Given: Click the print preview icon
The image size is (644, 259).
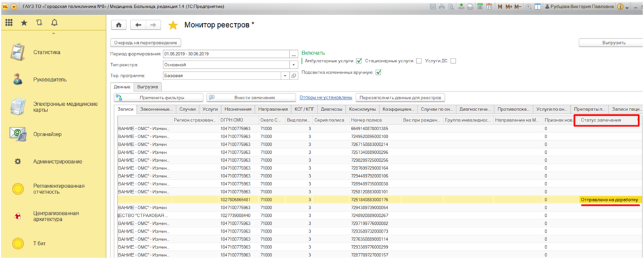Looking at the screenshot, I should point(451,7).
